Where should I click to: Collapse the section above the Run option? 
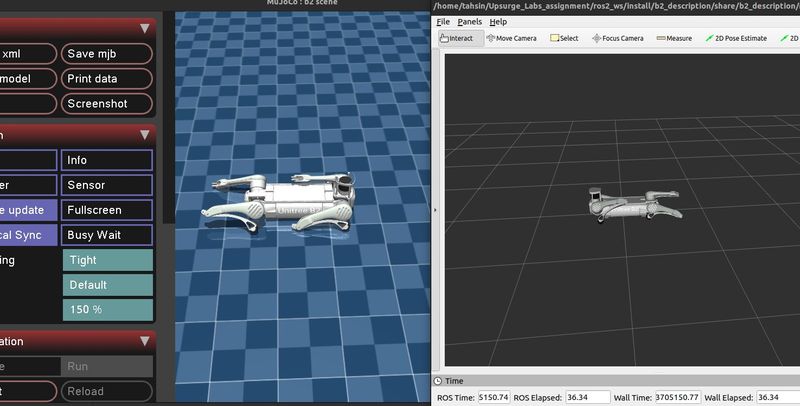click(145, 341)
